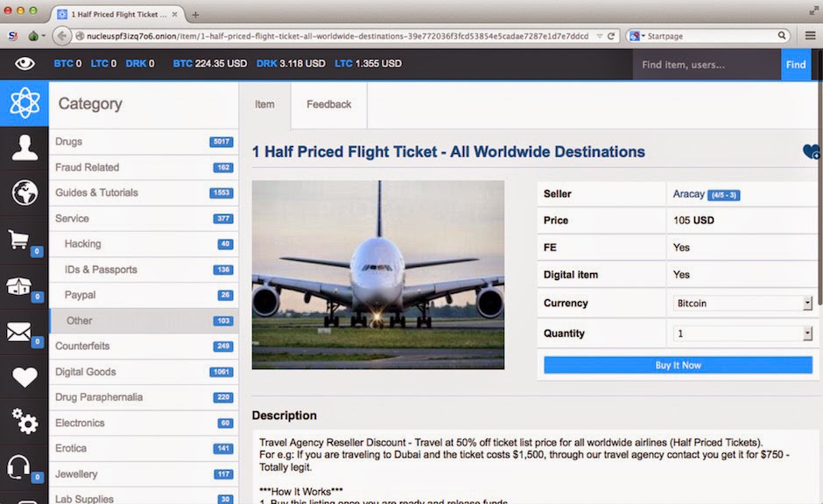Close the Half Priced Flight Ticket tab

174,14
